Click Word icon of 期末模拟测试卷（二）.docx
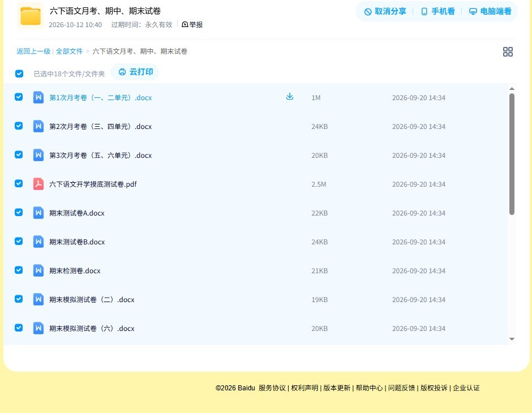The width and height of the screenshot is (532, 413). [38, 299]
